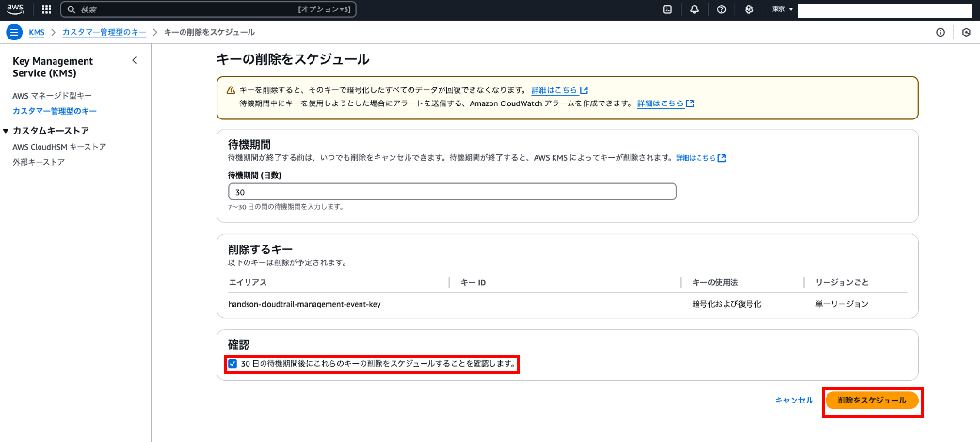Viewport: 980px width, 442px height.
Task: Click the キャンセル button
Action: (794, 401)
